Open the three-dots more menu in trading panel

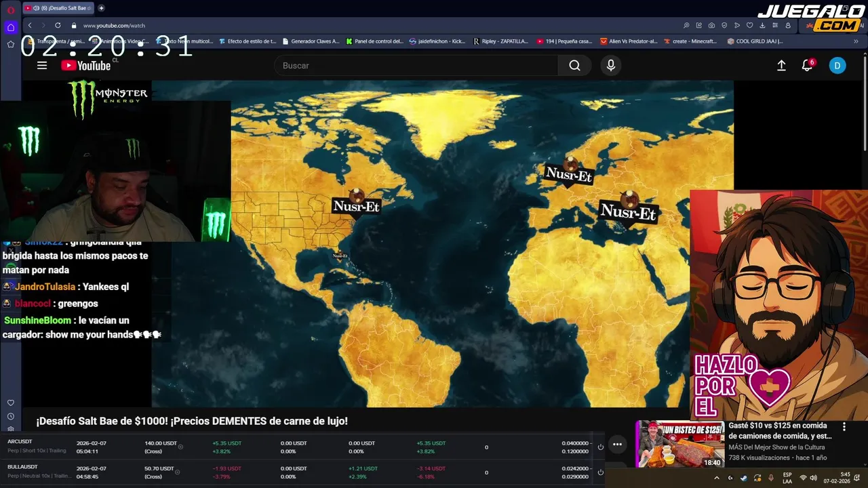point(617,445)
